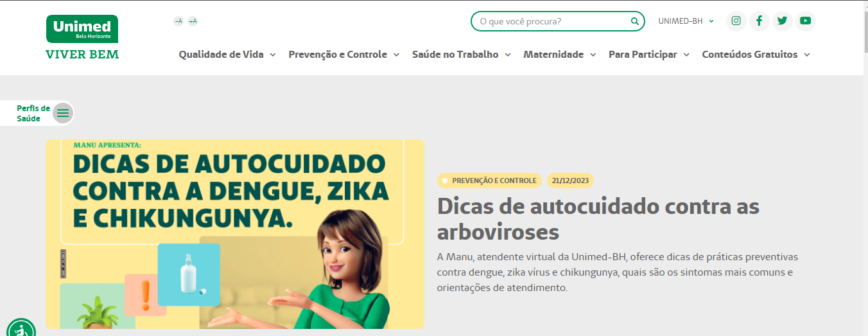The image size is (868, 336).
Task: Open the Para Participar menu
Action: coord(649,55)
